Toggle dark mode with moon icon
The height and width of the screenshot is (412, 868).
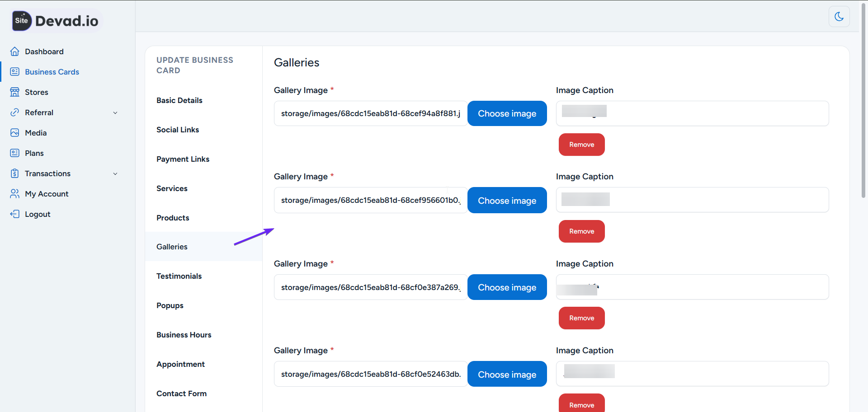[x=839, y=17]
